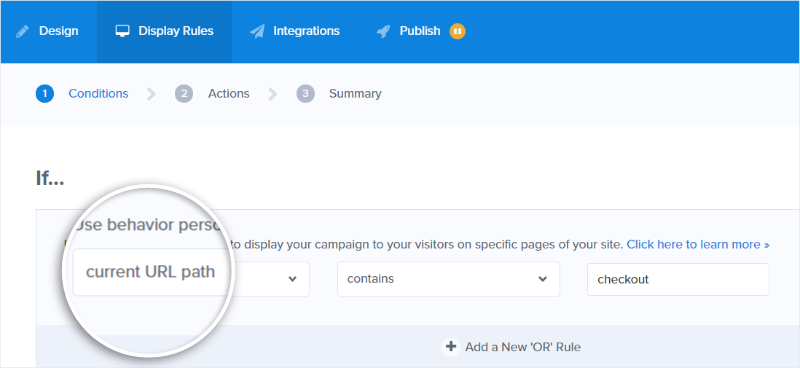The width and height of the screenshot is (800, 368).
Task: Click the plus icon for new OR rule
Action: pyautogui.click(x=451, y=347)
